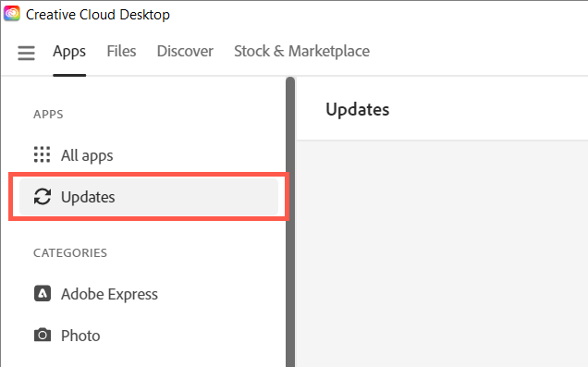
Task: Select the Updates sidebar entry
Action: click(149, 197)
